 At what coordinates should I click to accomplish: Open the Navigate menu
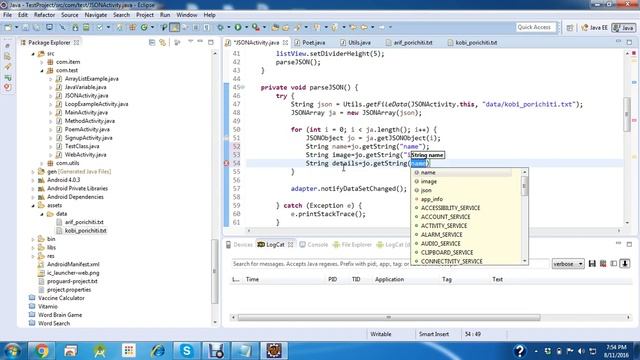pyautogui.click(x=96, y=15)
